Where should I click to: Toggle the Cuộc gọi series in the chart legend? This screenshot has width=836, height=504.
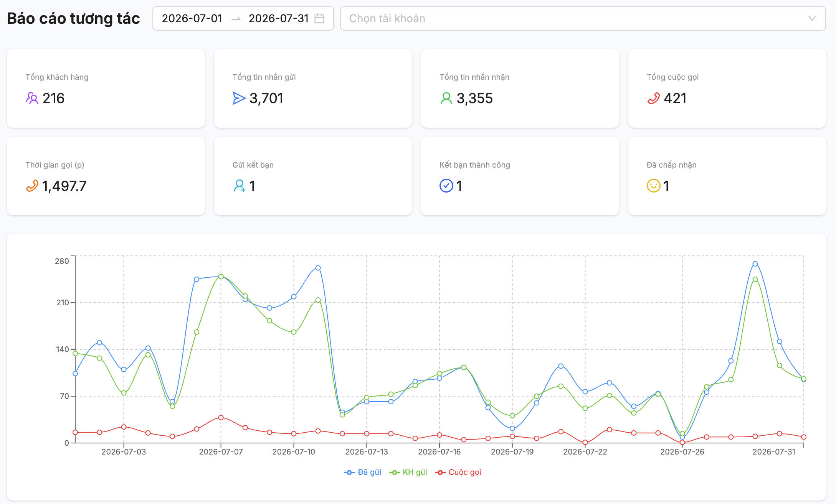pos(458,472)
